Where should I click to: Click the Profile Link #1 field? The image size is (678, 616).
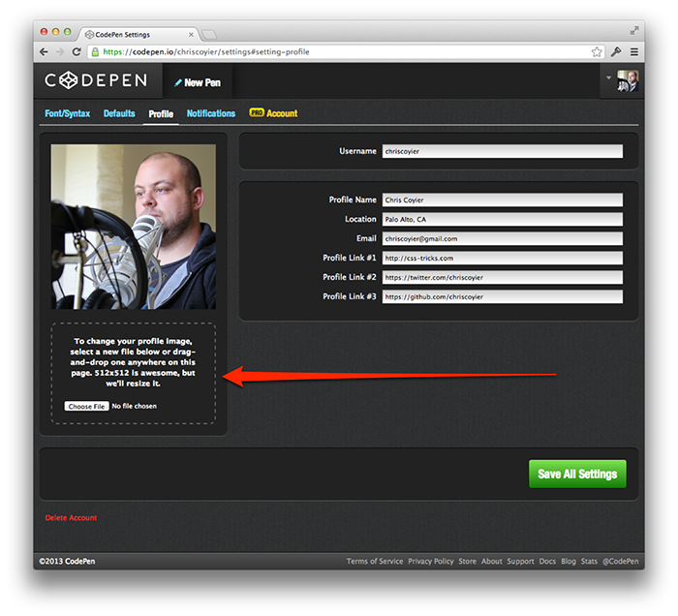pyautogui.click(x=503, y=258)
